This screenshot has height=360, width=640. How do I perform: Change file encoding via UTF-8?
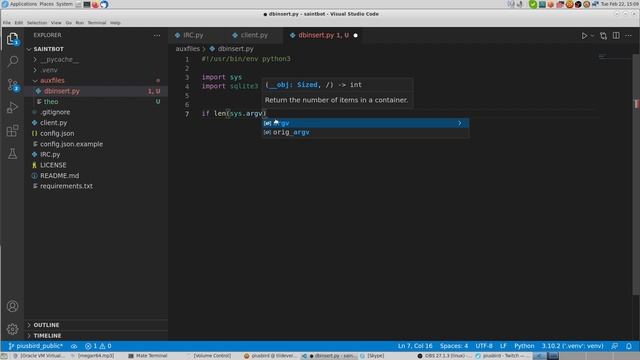(x=484, y=346)
